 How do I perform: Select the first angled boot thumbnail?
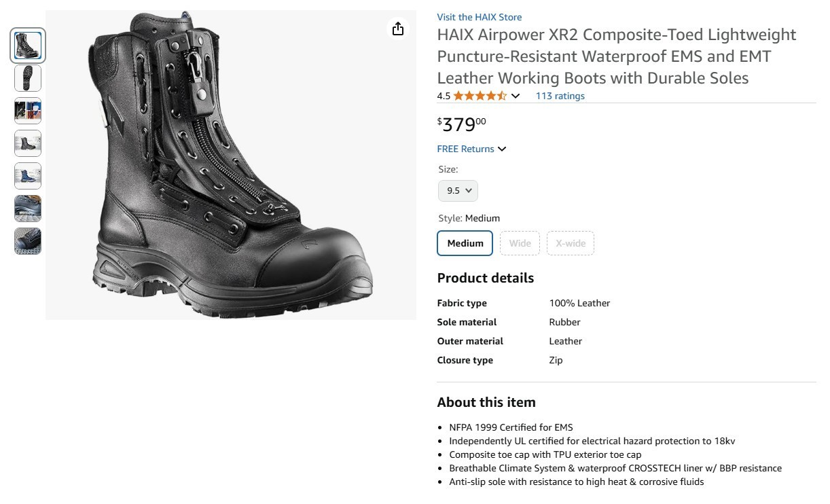(x=28, y=46)
